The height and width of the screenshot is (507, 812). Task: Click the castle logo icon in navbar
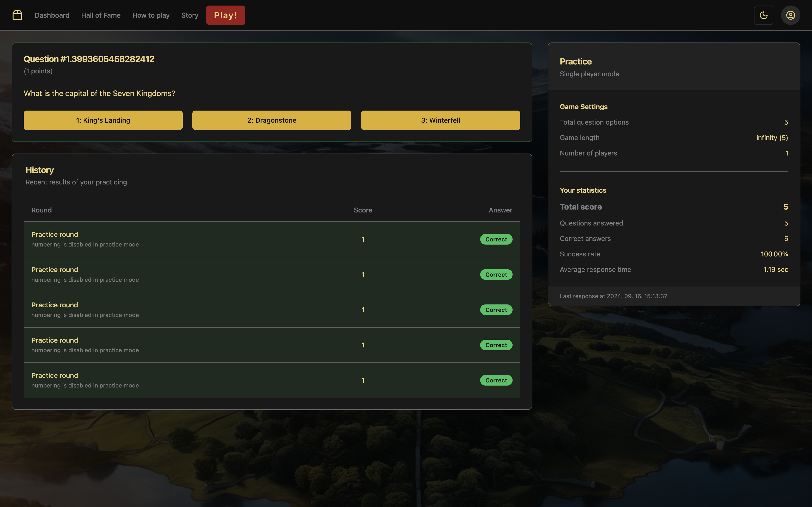click(x=17, y=15)
